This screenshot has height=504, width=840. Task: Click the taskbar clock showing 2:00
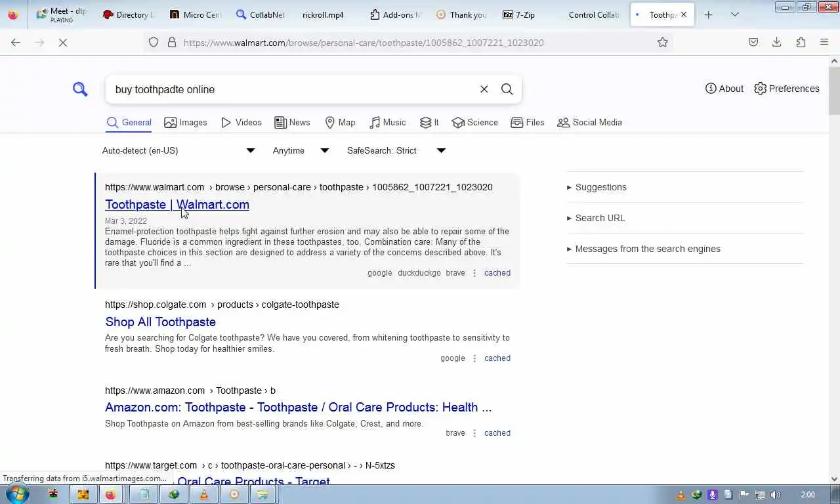tap(808, 495)
